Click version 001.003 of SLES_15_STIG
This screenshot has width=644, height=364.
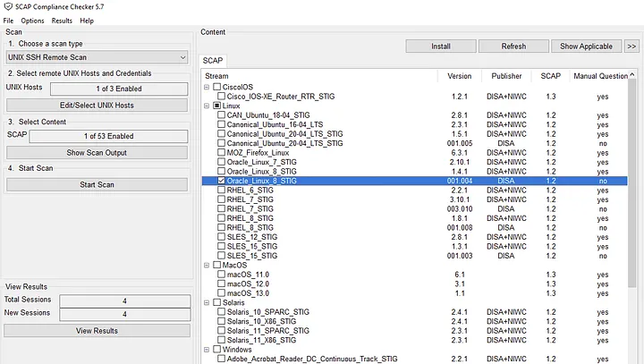pyautogui.click(x=460, y=256)
